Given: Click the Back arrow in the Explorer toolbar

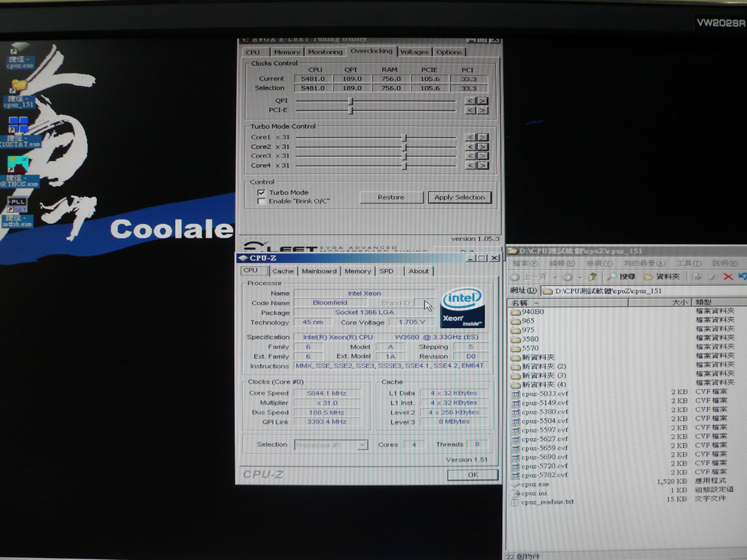Looking at the screenshot, I should click(x=514, y=276).
